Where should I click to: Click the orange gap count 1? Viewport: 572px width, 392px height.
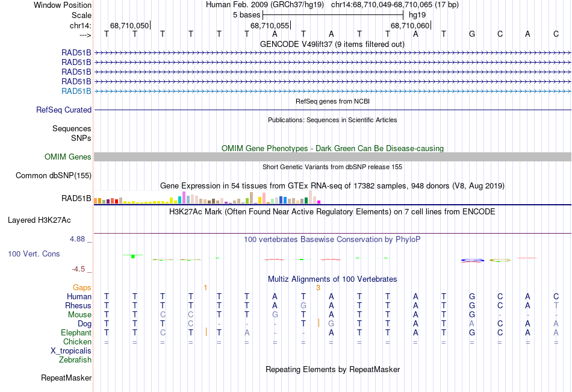click(205, 288)
